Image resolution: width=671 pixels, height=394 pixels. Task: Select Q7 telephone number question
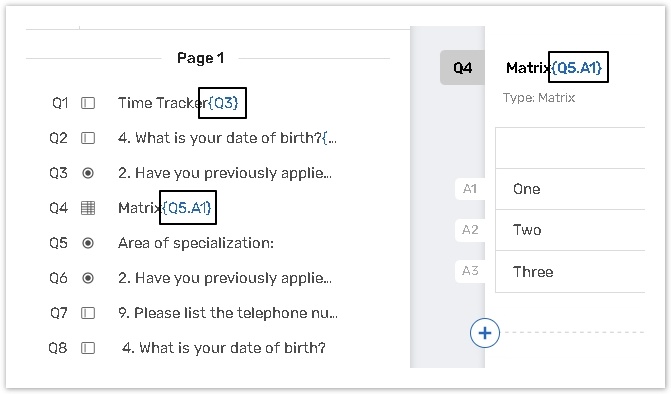228,313
